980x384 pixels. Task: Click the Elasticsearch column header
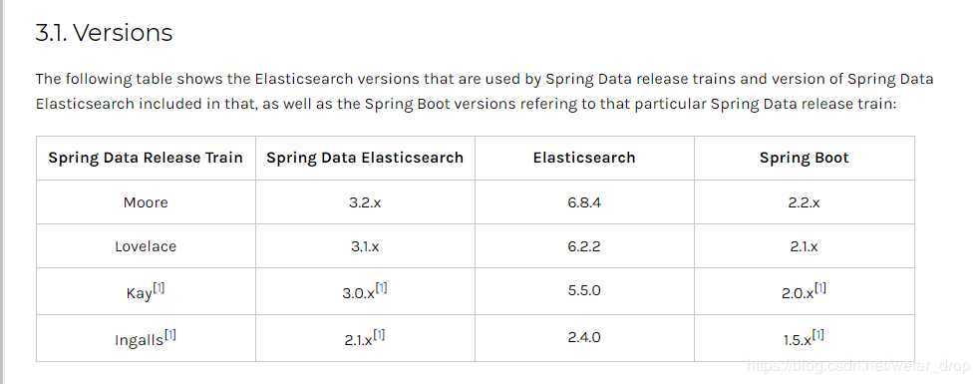click(584, 158)
